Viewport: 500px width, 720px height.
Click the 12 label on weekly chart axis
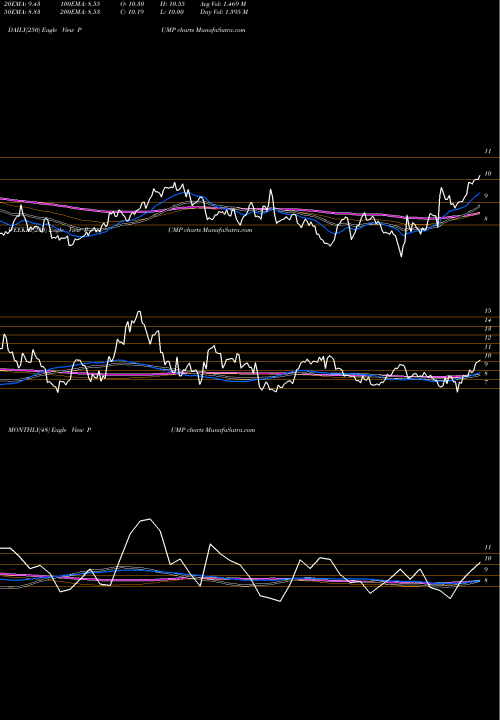coord(488,338)
